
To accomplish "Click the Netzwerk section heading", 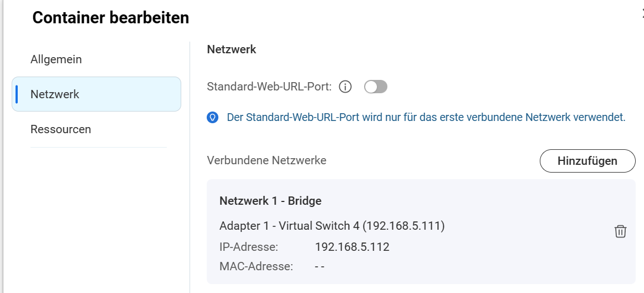I will coord(232,49).
